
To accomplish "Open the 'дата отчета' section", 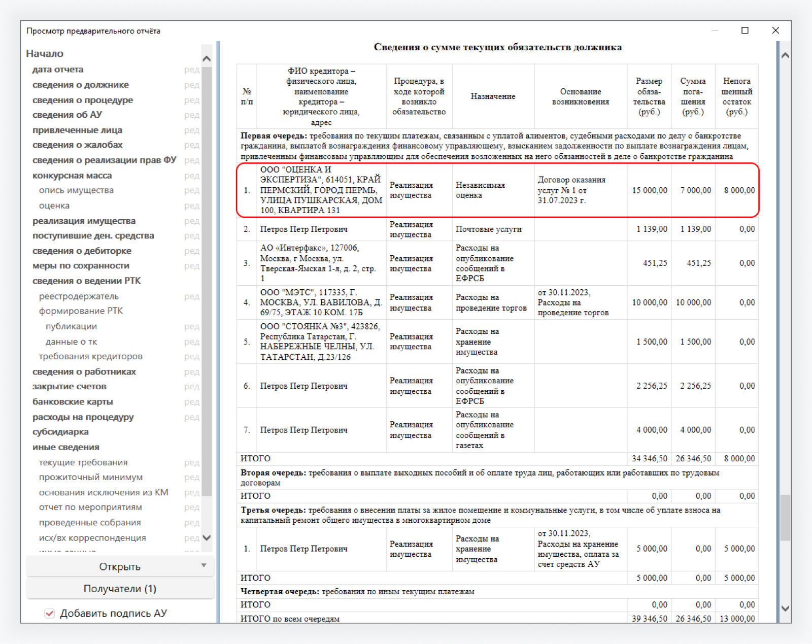I will pos(58,70).
